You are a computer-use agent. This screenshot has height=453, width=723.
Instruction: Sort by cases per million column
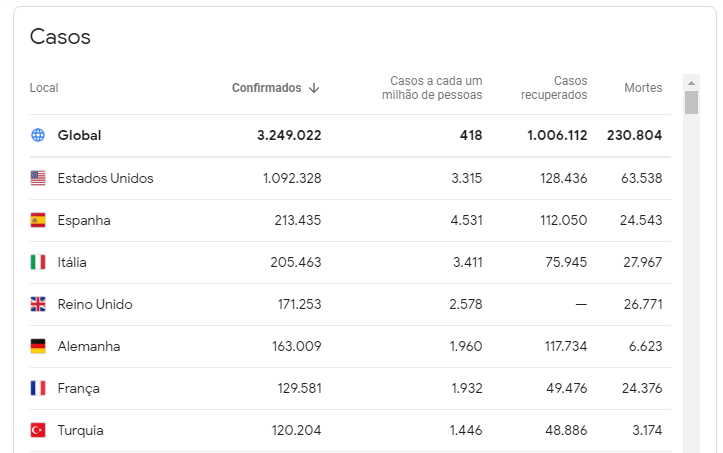[x=435, y=88]
